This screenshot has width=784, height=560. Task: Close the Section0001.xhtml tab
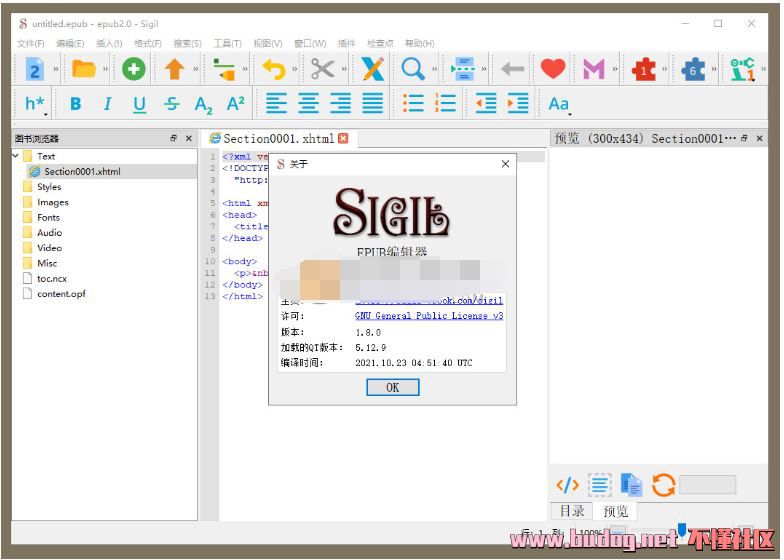point(343,138)
